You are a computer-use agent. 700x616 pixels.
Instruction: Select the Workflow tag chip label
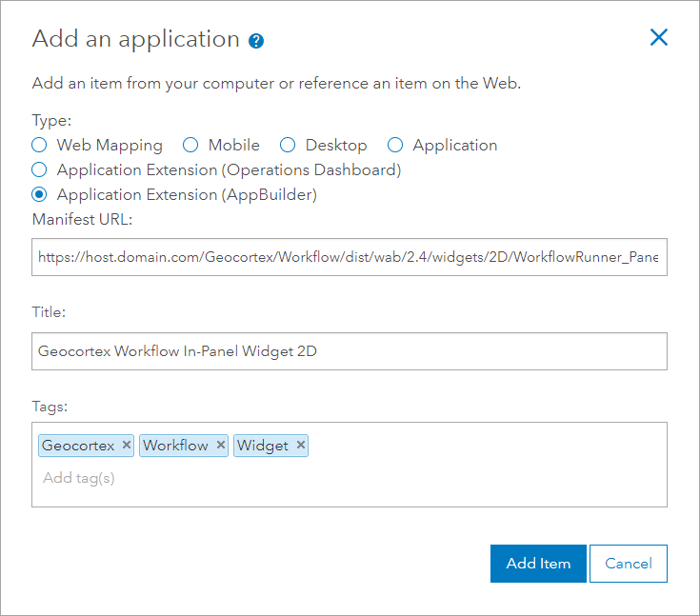(176, 446)
